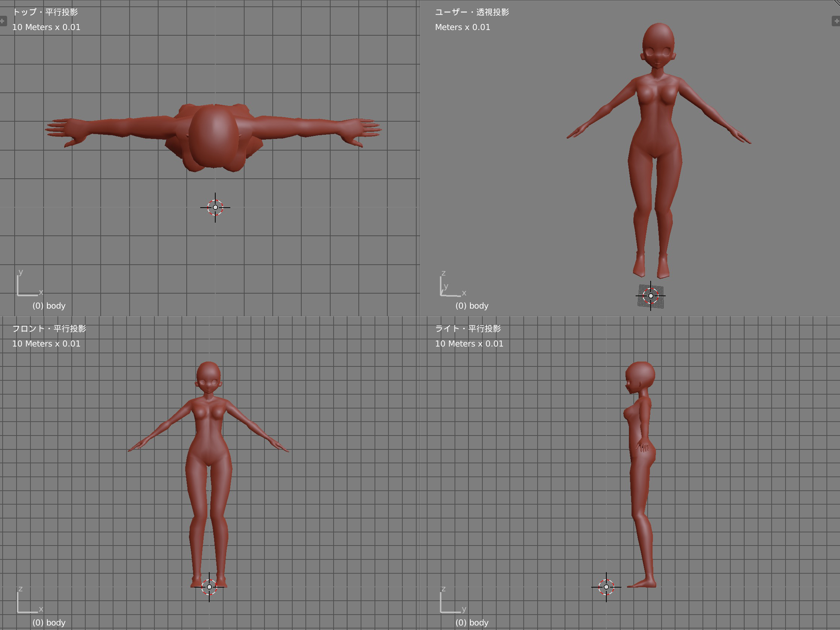The width and height of the screenshot is (840, 630).
Task: Click the 3D cursor in the user perspective view
Action: (651, 295)
